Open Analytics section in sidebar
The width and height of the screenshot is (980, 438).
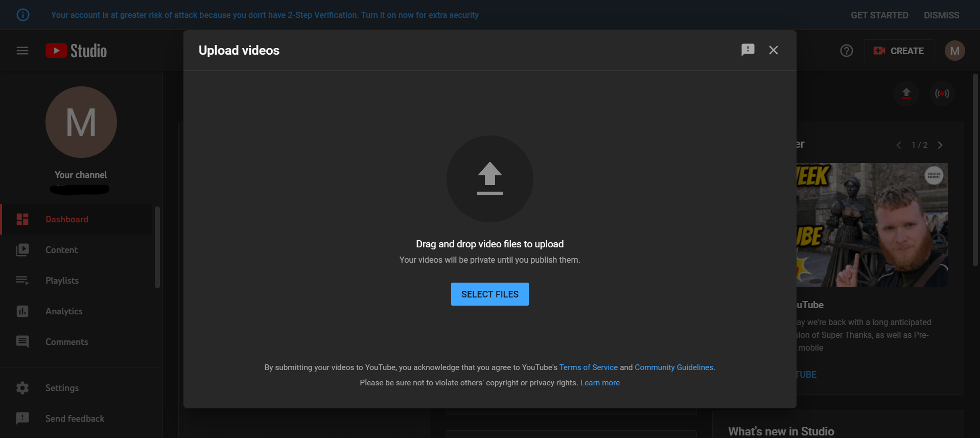click(x=77, y=311)
